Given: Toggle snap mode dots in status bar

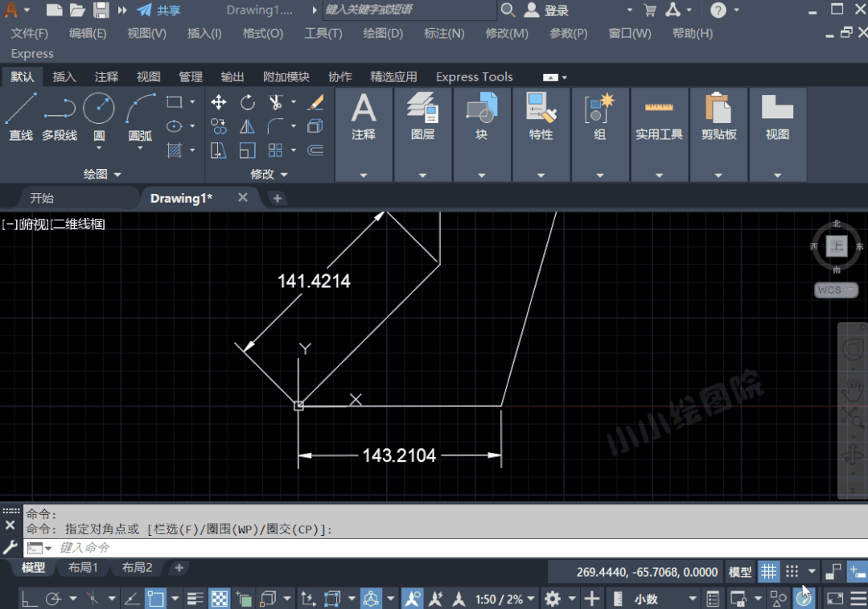Looking at the screenshot, I should tap(792, 571).
